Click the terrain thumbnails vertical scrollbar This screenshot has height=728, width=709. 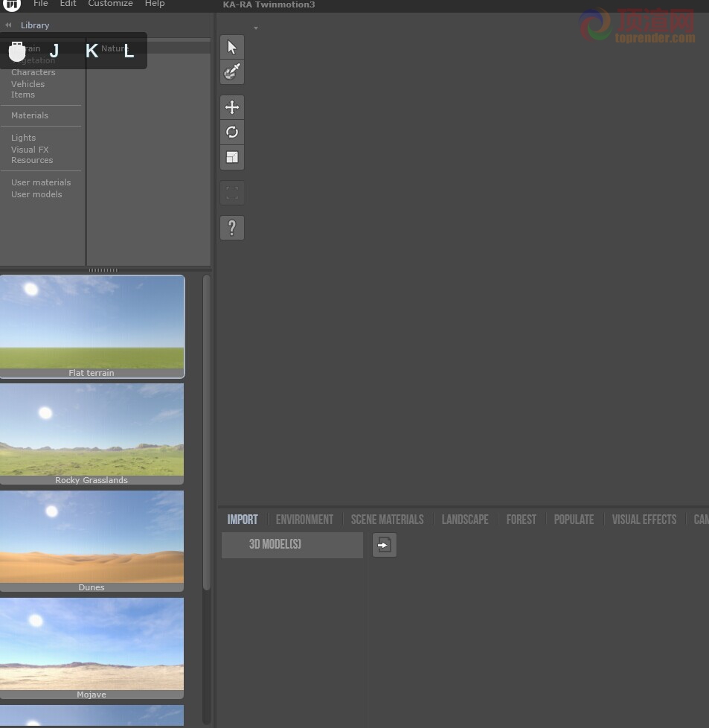coord(207,432)
